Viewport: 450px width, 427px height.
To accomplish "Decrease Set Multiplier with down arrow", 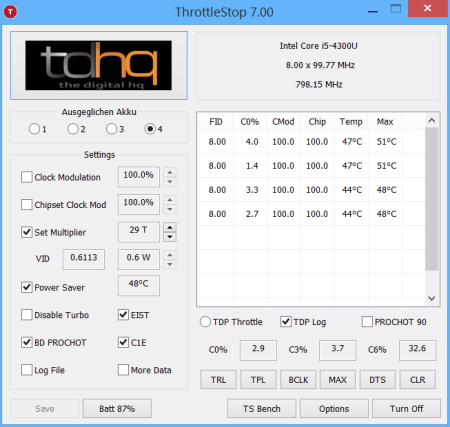I will coord(170,237).
